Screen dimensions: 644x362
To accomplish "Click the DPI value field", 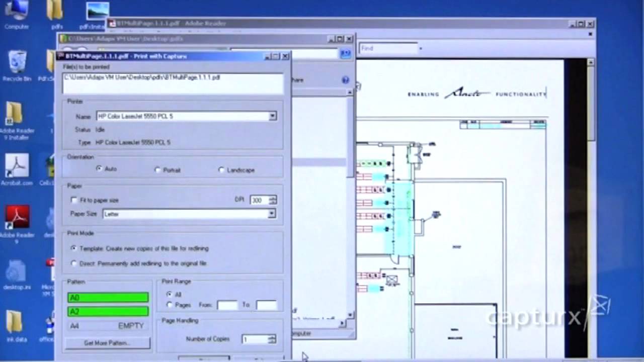I will pyautogui.click(x=259, y=200).
